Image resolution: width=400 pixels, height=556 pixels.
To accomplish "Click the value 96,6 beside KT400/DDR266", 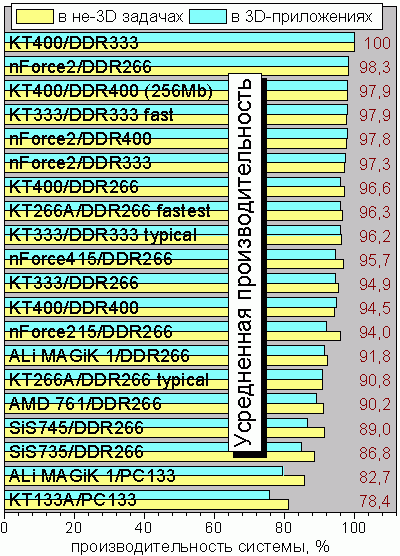I will click(x=375, y=188).
